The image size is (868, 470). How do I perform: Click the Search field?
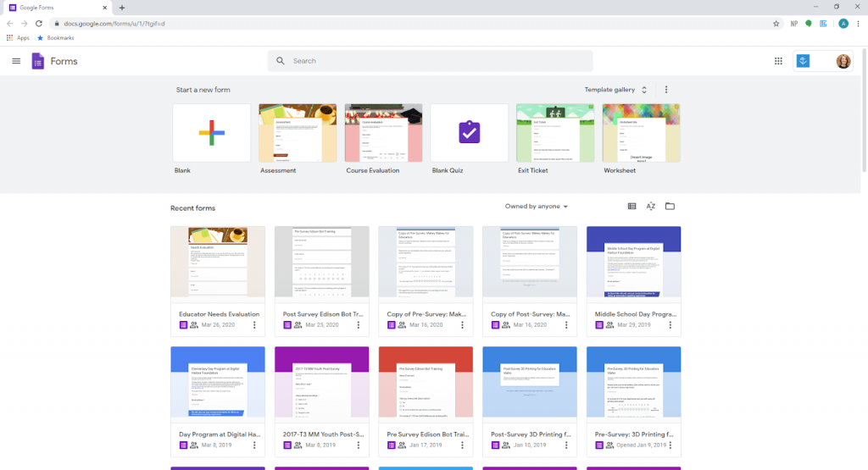click(430, 61)
